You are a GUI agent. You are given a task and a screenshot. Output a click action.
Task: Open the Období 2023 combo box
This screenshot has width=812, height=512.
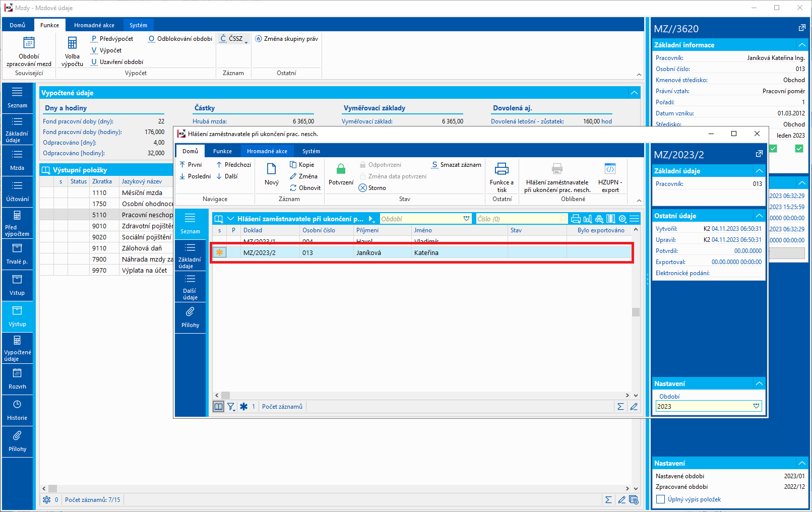click(x=708, y=406)
